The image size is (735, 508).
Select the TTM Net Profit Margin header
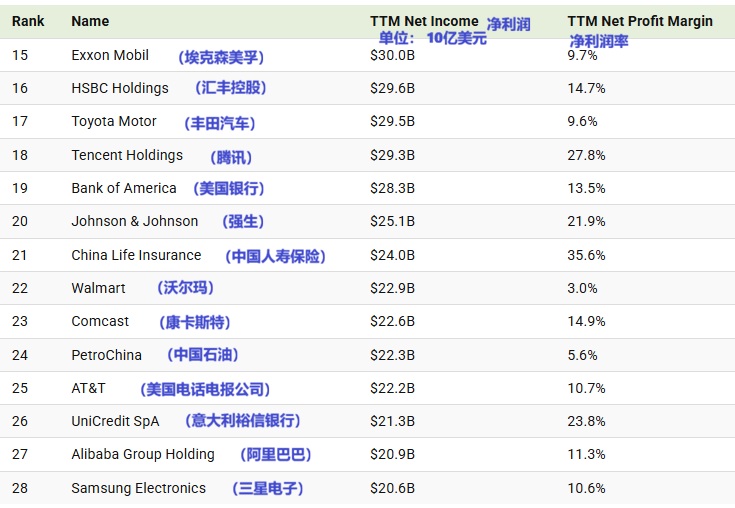pyautogui.click(x=640, y=21)
